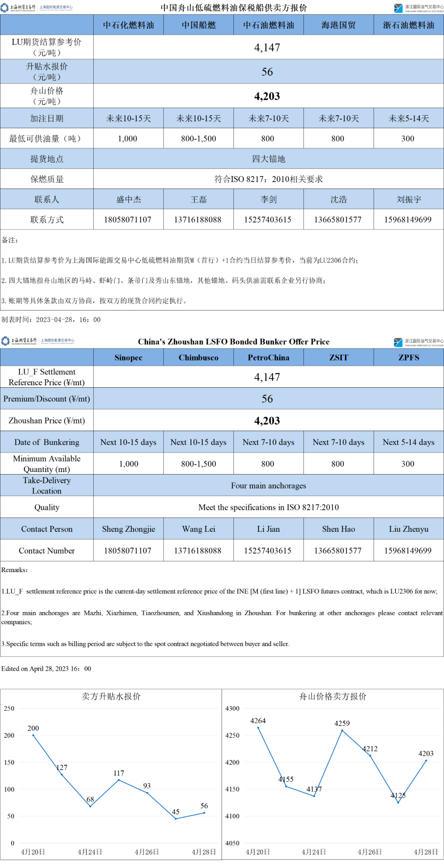Select the contact name 李剑
The width and height of the screenshot is (444, 868).
click(268, 200)
